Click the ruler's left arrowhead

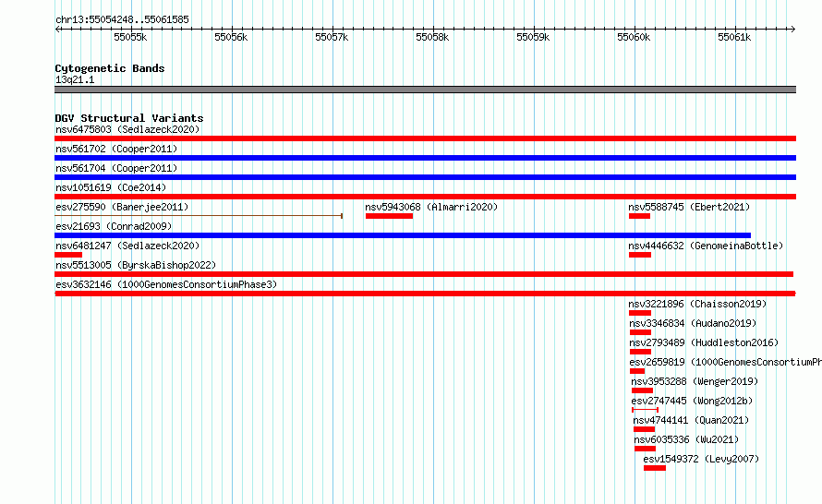(x=57, y=30)
